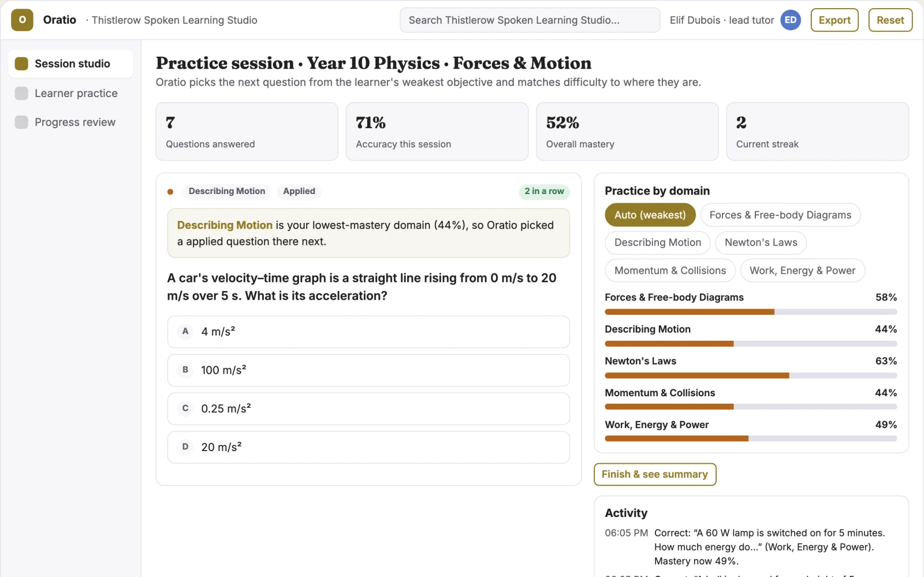The height and width of the screenshot is (577, 924).
Task: Choose answer B: 100 m/s²
Action: (368, 370)
